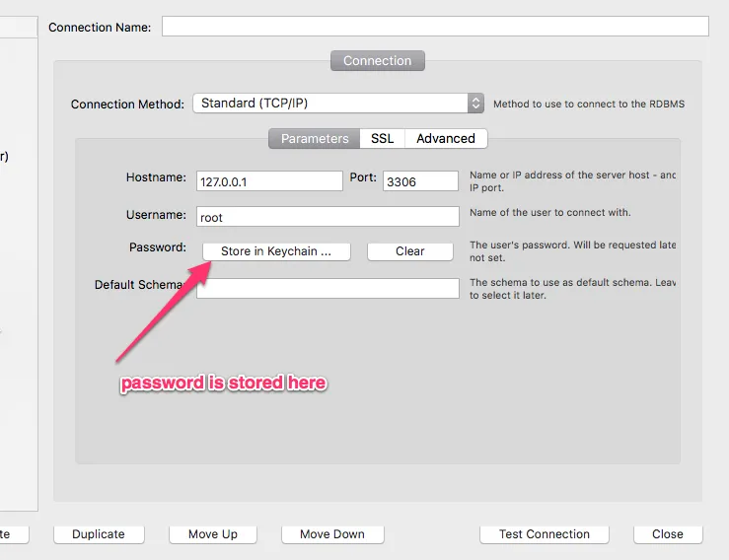Click the Close button

[x=668, y=534]
